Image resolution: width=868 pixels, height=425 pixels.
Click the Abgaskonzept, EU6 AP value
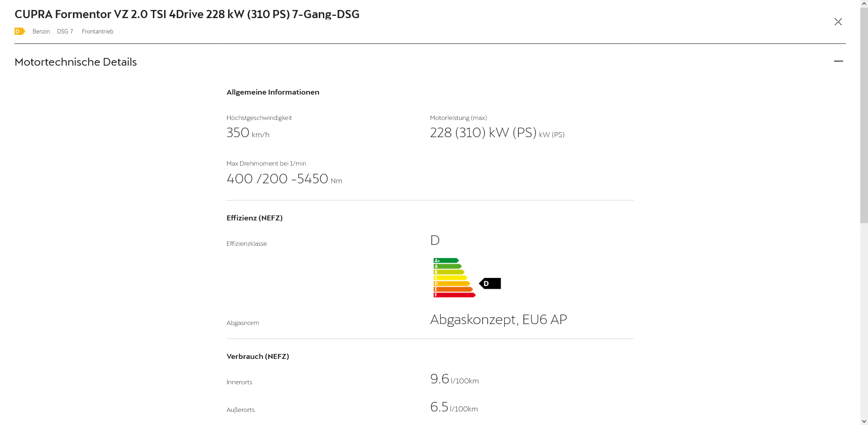[498, 320]
